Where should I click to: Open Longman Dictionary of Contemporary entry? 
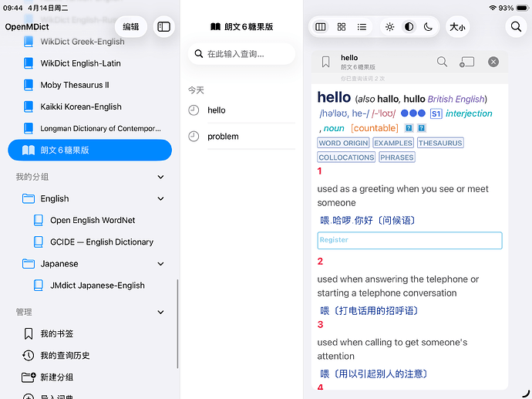click(89, 128)
